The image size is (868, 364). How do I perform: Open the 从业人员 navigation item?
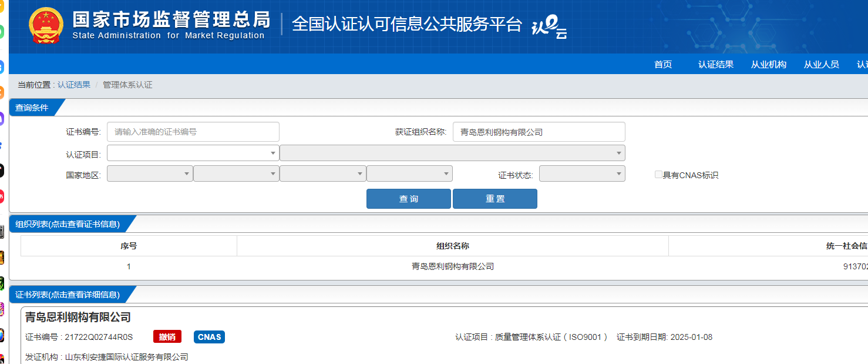click(822, 65)
